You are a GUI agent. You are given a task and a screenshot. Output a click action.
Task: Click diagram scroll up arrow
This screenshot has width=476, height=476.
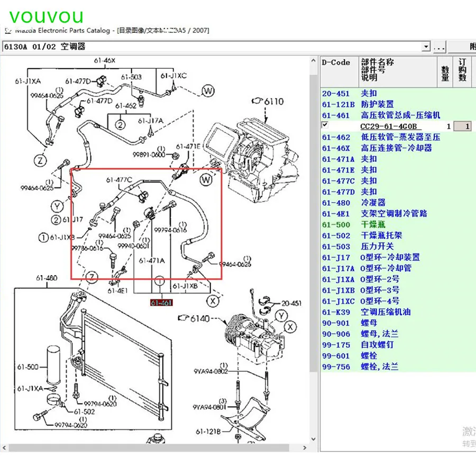313,61
